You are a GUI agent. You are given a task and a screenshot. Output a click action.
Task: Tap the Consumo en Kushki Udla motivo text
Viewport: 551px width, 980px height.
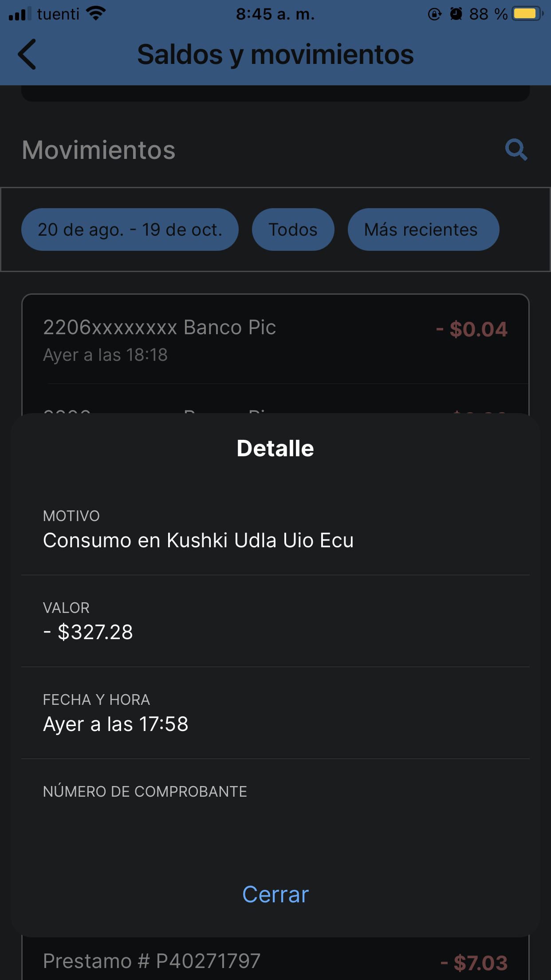198,540
